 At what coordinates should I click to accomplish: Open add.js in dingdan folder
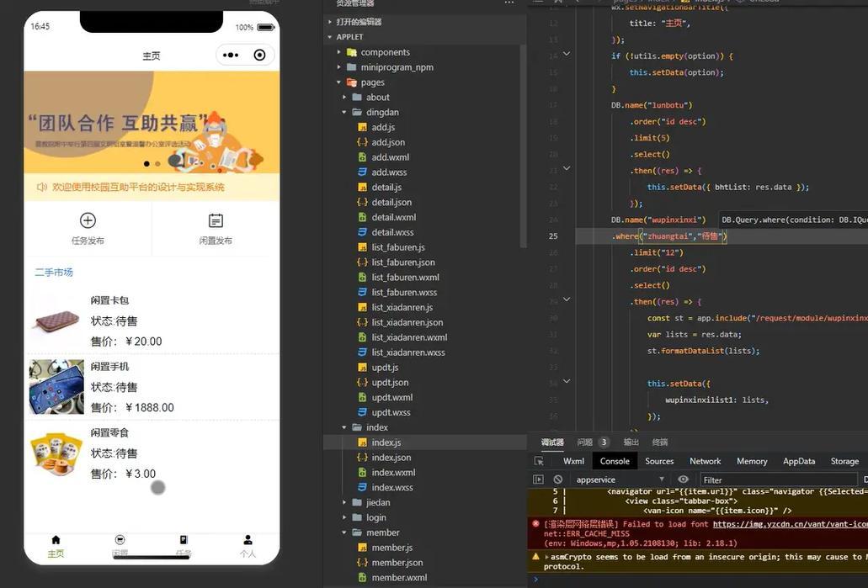pos(383,127)
